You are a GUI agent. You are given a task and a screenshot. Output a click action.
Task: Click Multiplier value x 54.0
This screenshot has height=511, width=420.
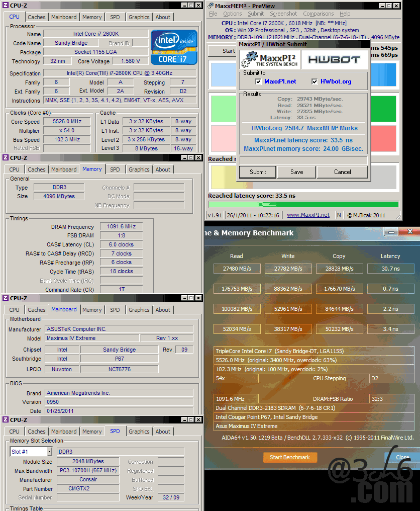pyautogui.click(x=67, y=130)
